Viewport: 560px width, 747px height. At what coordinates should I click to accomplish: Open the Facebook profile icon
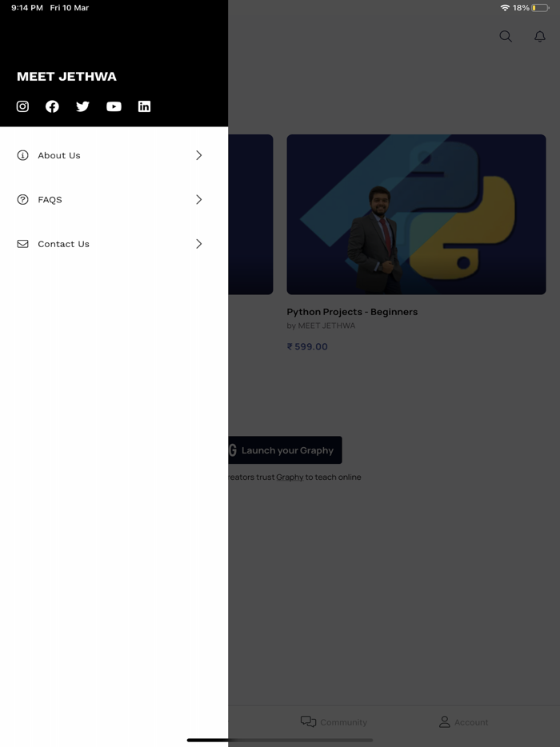coord(52,106)
